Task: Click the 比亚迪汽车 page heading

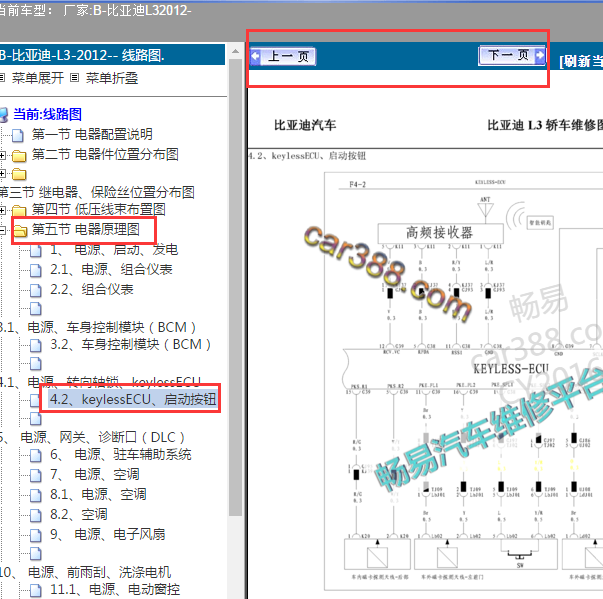Action: click(x=305, y=125)
